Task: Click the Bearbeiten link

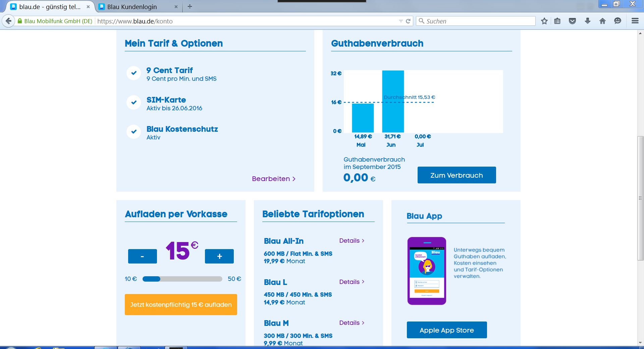Action: click(x=274, y=179)
